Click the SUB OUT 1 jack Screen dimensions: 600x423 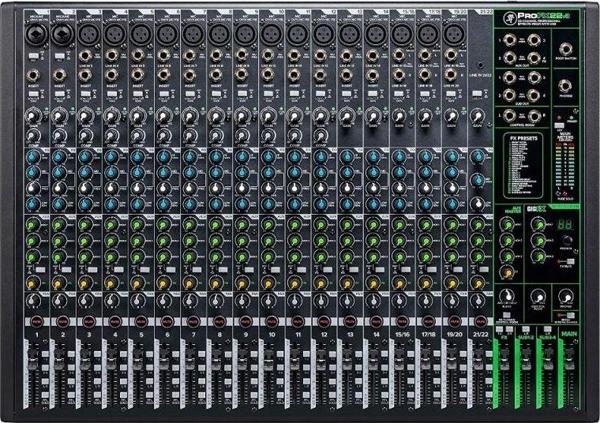tap(509, 77)
